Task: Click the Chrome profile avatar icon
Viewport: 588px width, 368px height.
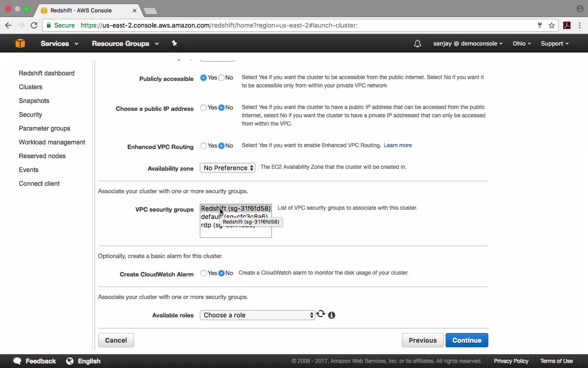Action: click(580, 9)
